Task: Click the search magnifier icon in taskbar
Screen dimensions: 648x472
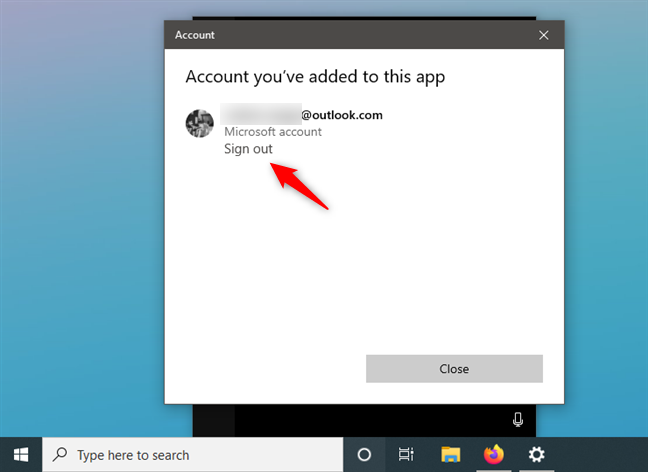Action: (x=60, y=454)
